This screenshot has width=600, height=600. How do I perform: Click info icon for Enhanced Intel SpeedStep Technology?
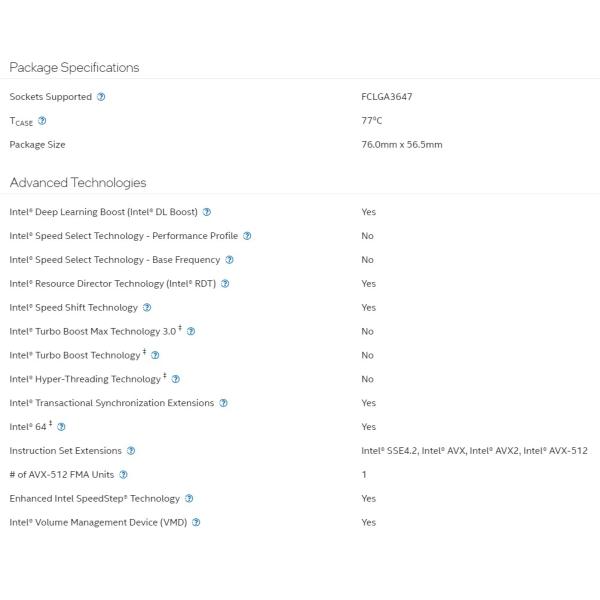[189, 498]
